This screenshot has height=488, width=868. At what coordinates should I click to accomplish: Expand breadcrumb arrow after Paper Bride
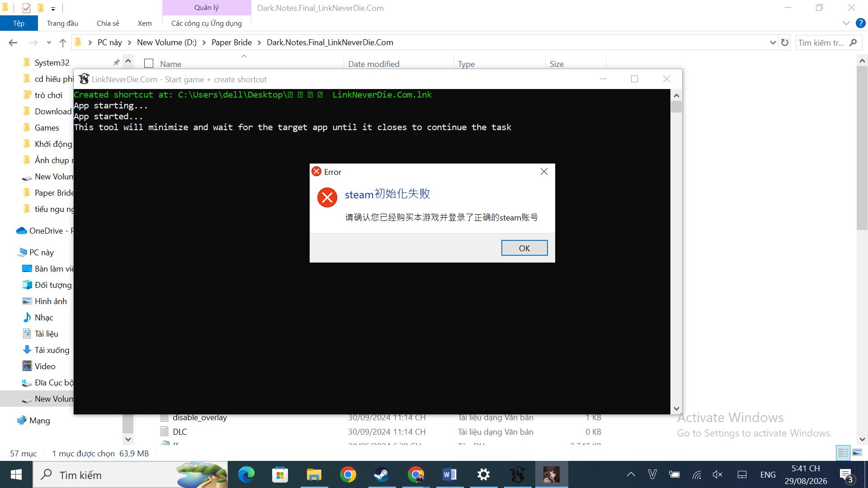point(259,42)
